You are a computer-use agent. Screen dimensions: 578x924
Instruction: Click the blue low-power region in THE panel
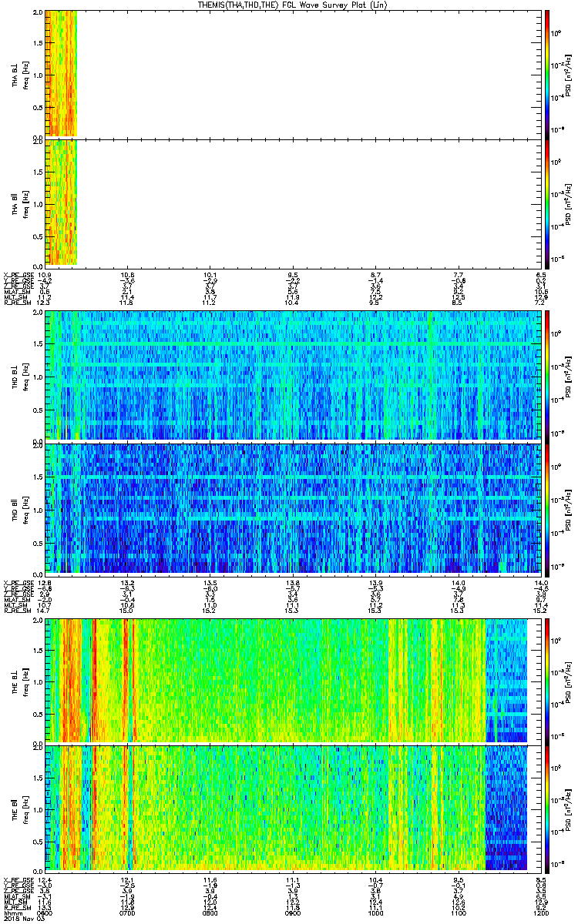pos(506,681)
